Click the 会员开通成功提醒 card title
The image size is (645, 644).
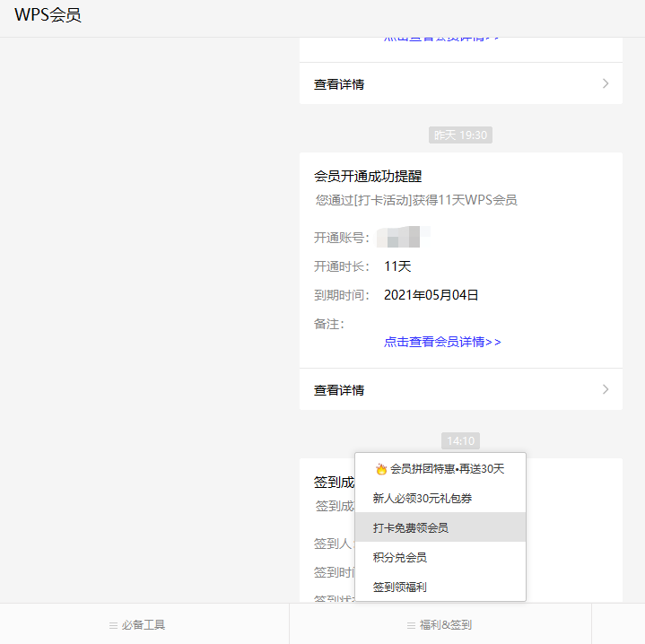coord(368,177)
